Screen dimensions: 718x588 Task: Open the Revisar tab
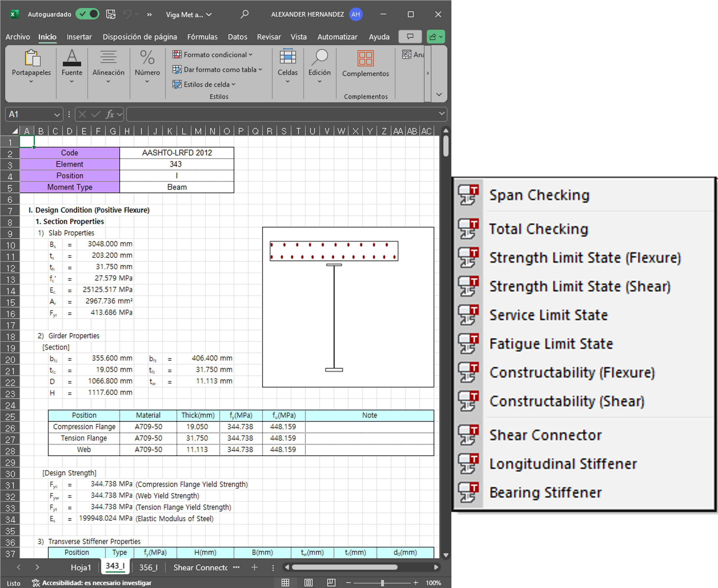(269, 36)
